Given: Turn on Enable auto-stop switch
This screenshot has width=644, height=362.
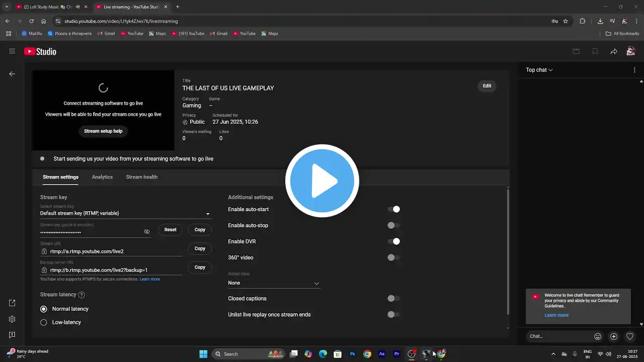Looking at the screenshot, I should click(394, 225).
